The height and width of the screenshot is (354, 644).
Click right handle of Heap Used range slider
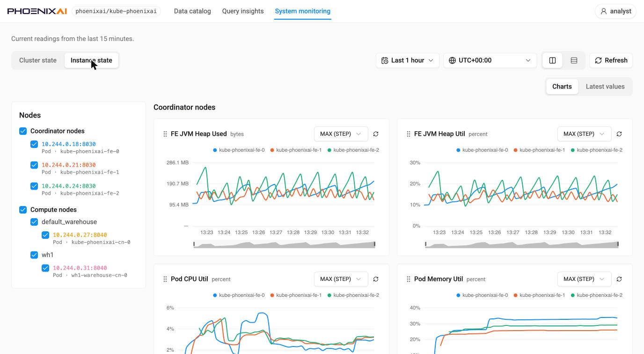click(374, 244)
